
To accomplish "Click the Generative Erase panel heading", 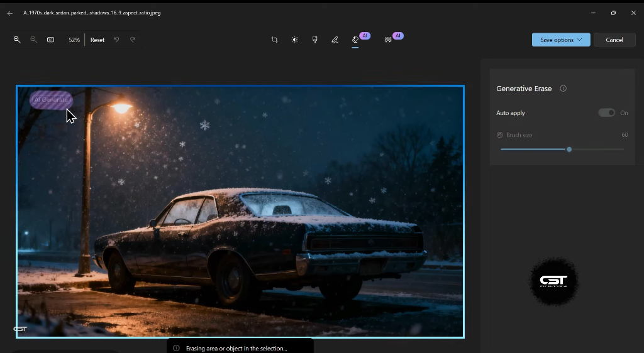I will [x=524, y=89].
